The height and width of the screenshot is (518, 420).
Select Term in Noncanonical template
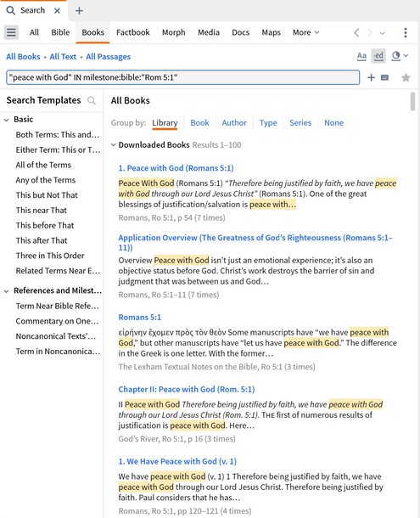tap(58, 352)
